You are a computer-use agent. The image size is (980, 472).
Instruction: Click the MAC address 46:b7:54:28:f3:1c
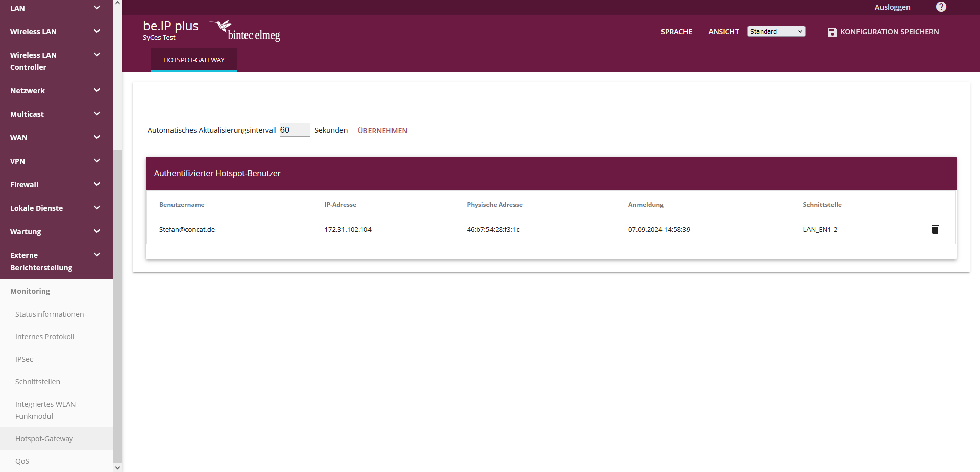pyautogui.click(x=493, y=230)
